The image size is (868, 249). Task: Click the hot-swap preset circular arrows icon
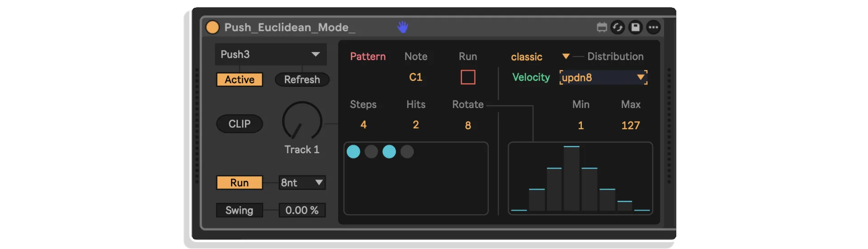(x=618, y=27)
